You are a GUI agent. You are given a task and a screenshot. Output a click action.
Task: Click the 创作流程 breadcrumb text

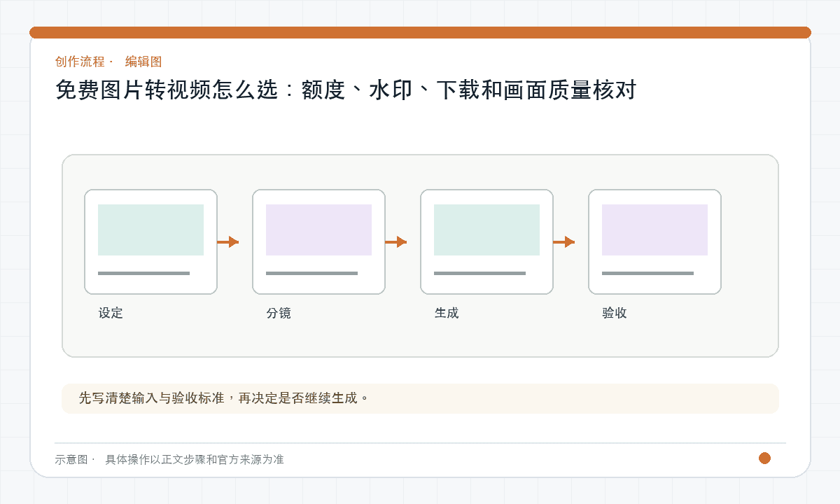coord(80,62)
